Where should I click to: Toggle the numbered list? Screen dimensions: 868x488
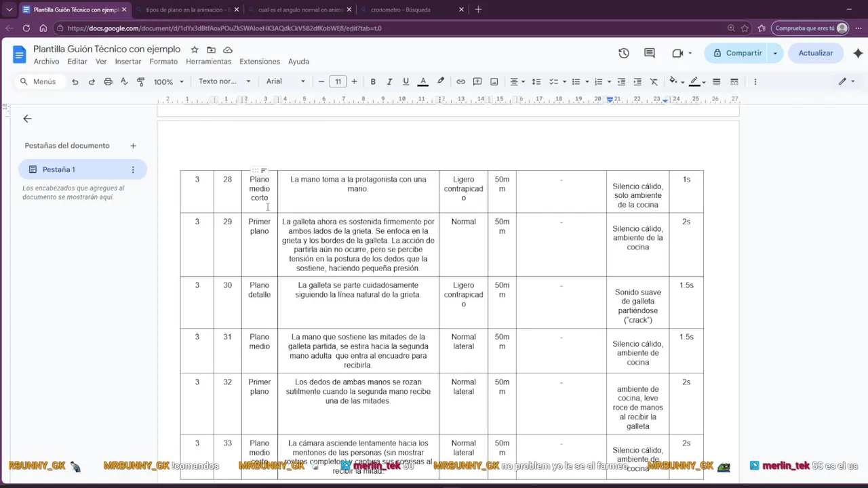coord(601,81)
